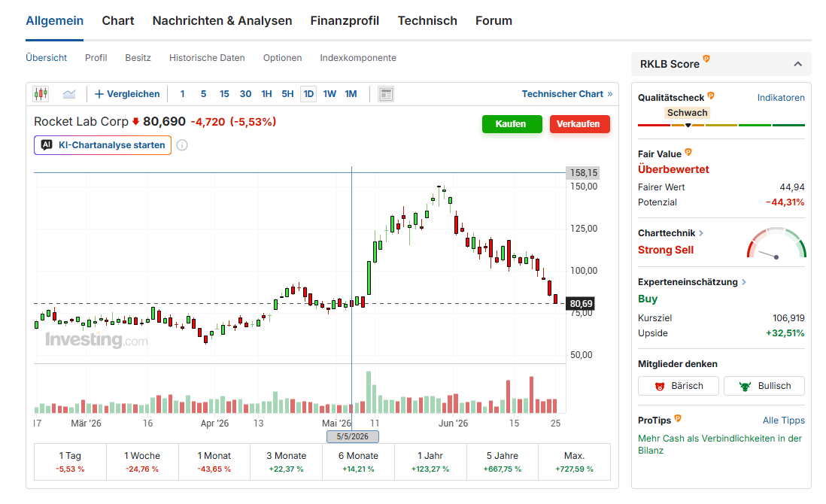Select the 1 Jahr range
This screenshot has height=504, width=826.
tap(430, 462)
